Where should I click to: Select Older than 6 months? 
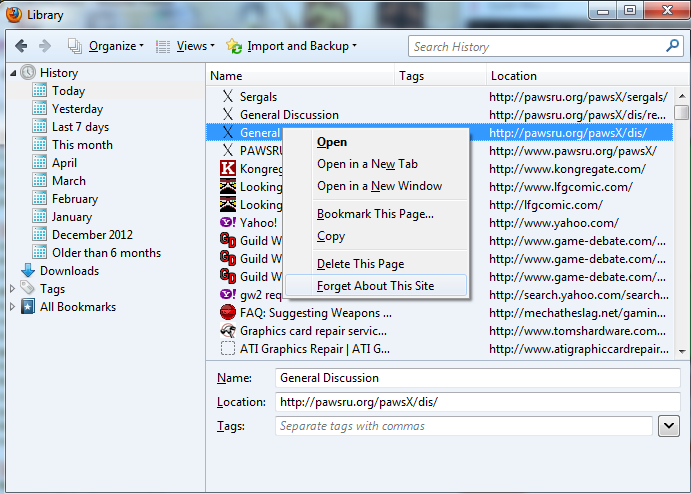click(106, 253)
